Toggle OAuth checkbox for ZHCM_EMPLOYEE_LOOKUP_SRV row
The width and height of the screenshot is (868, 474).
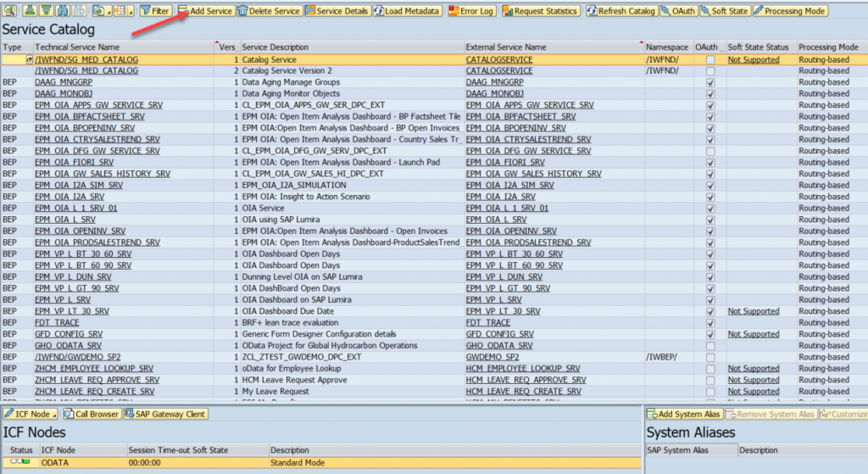pos(710,369)
